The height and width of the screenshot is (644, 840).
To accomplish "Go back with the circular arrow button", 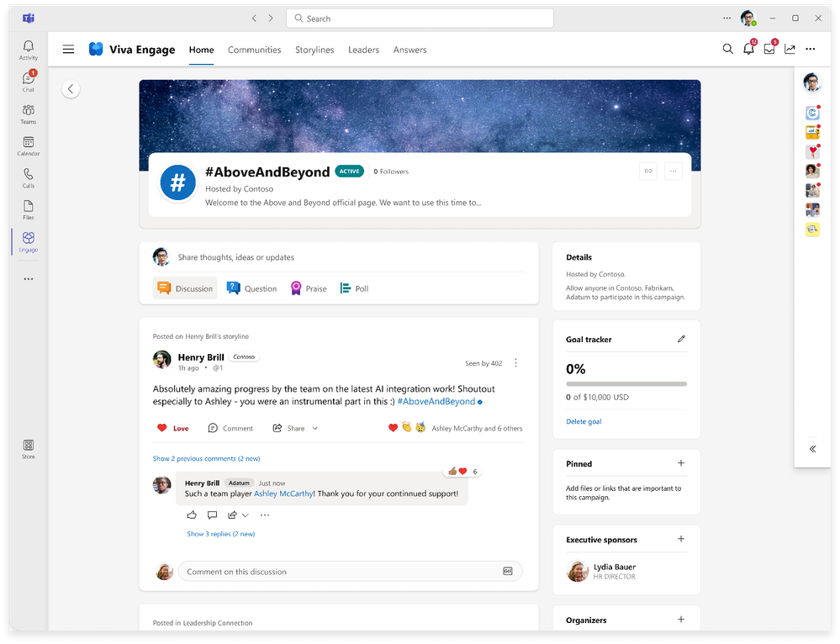I will (71, 89).
